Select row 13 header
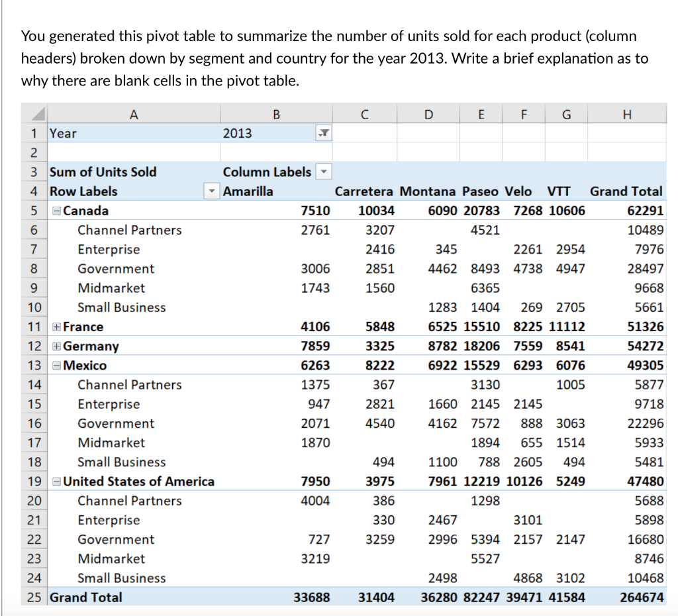The height and width of the screenshot is (616, 678). [34, 366]
